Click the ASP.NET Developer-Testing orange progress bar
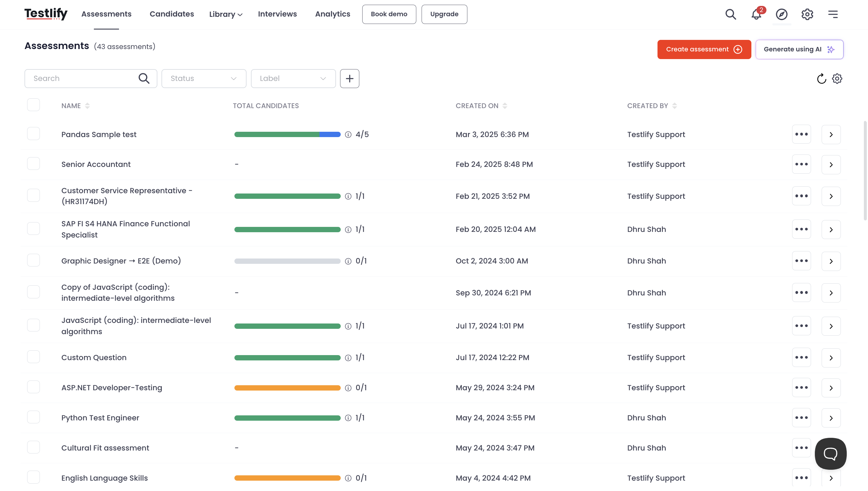The height and width of the screenshot is (491, 868). coord(287,388)
